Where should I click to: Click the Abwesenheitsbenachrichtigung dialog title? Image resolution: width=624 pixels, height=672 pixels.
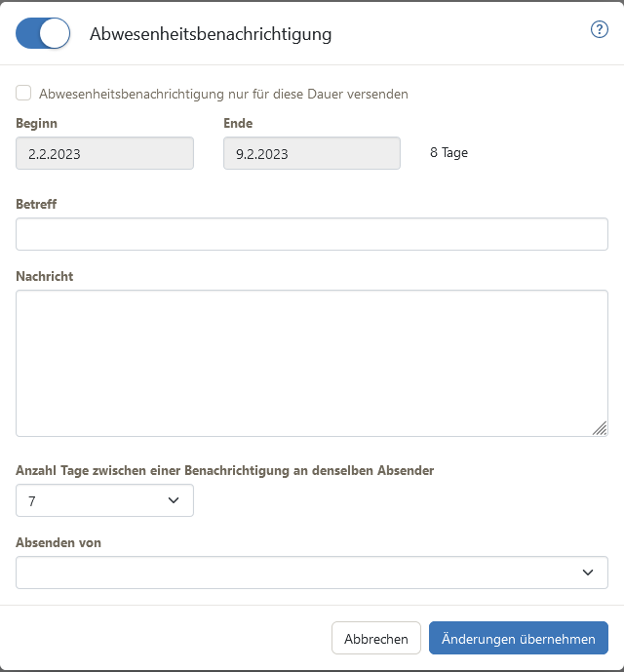click(x=211, y=34)
